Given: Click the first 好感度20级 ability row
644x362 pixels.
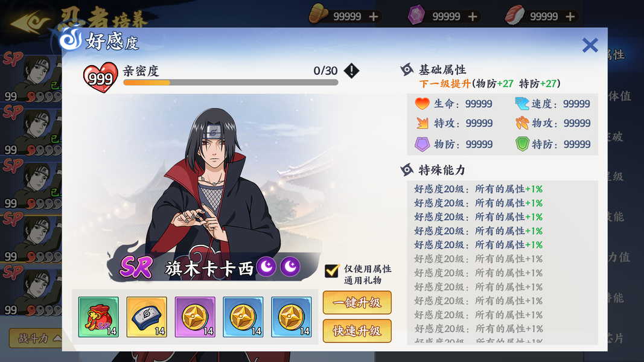Looking at the screenshot, I should click(x=478, y=189).
